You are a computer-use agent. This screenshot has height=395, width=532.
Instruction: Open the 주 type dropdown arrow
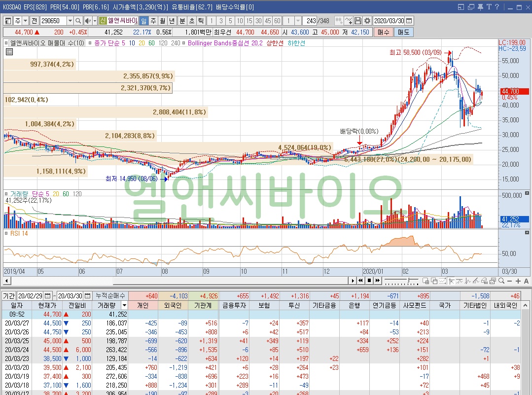(26, 21)
